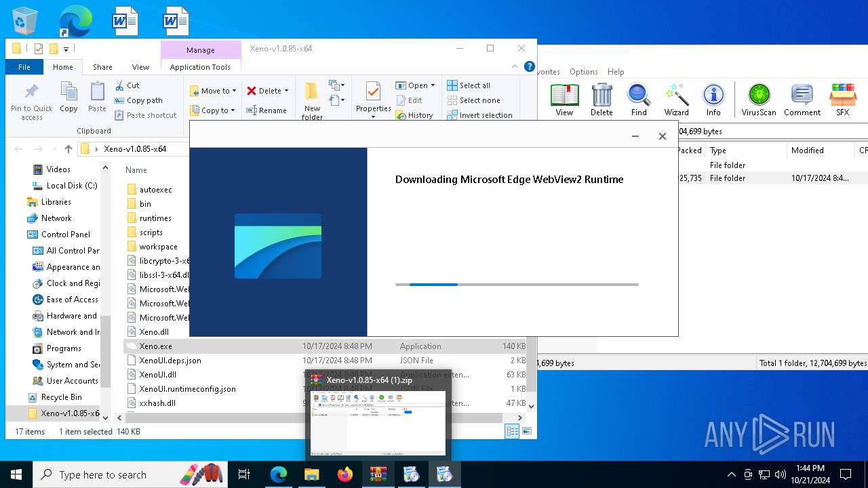Click the Cut command

[x=127, y=85]
